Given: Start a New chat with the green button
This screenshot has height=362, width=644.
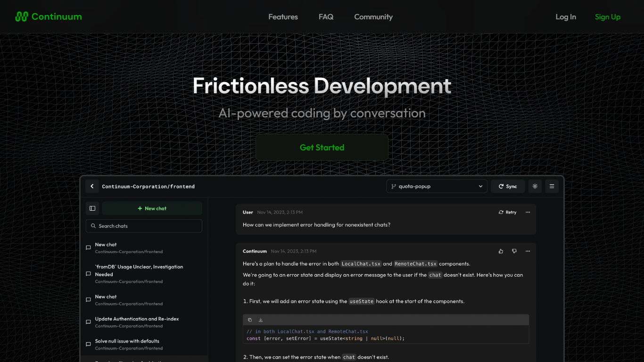Looking at the screenshot, I should [x=152, y=208].
